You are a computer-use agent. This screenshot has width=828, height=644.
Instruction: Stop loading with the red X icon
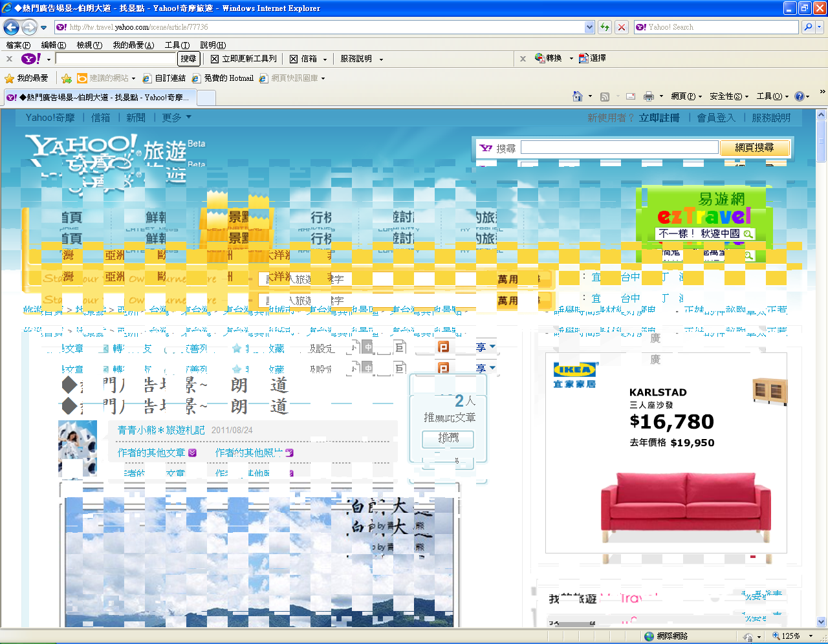(622, 27)
